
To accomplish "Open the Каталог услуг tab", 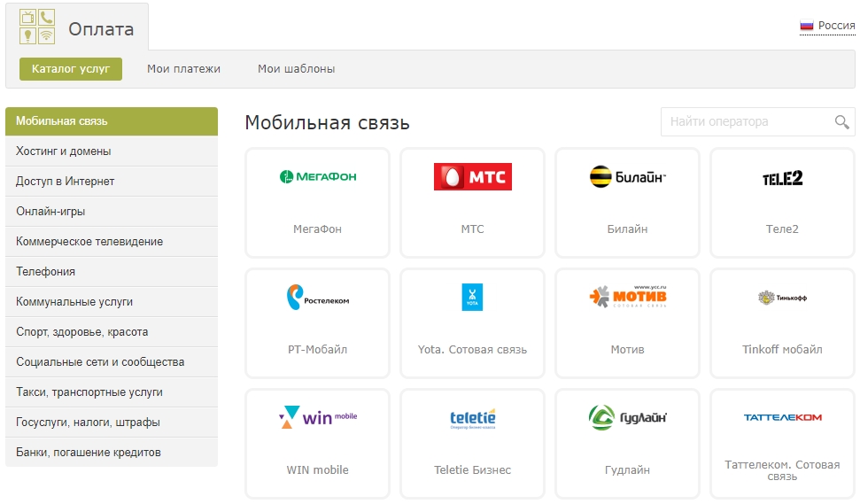I will point(71,69).
